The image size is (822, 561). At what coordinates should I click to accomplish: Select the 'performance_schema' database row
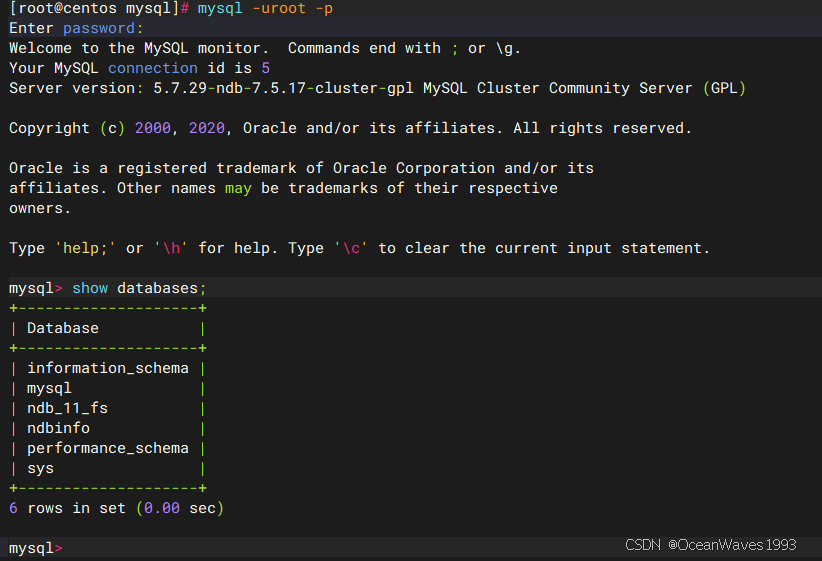(x=107, y=448)
